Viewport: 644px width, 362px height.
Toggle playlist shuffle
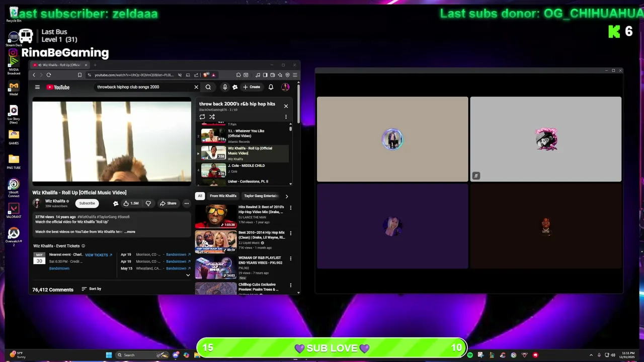point(212,117)
